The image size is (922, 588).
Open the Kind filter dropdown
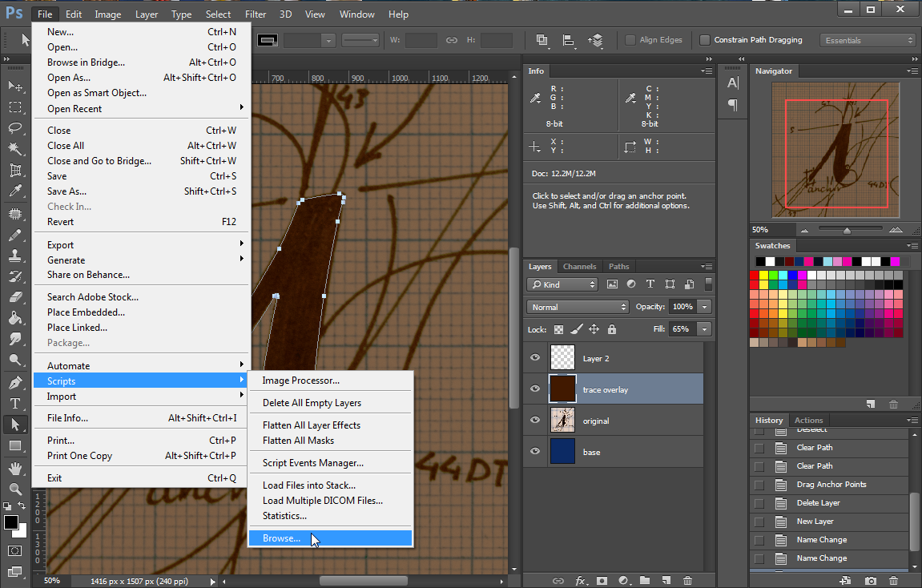coord(562,284)
